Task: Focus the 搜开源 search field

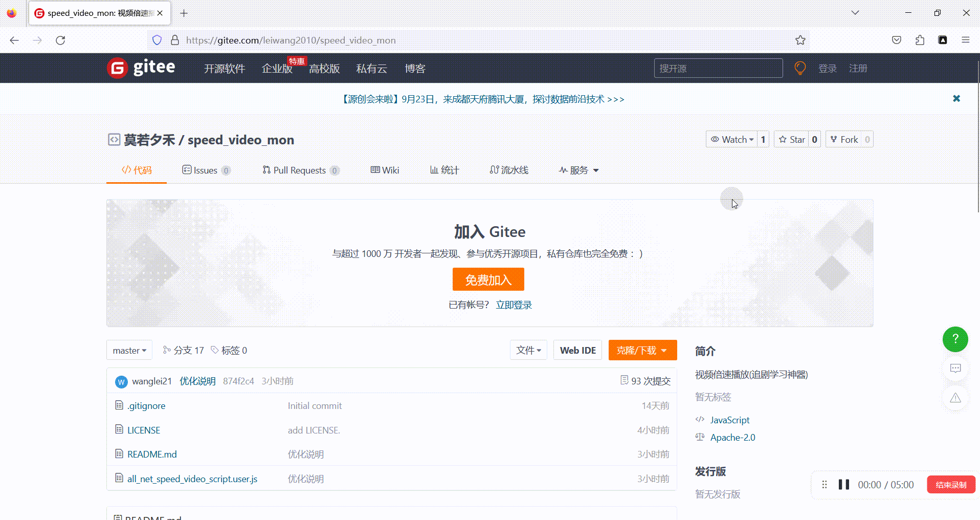Action: click(718, 68)
